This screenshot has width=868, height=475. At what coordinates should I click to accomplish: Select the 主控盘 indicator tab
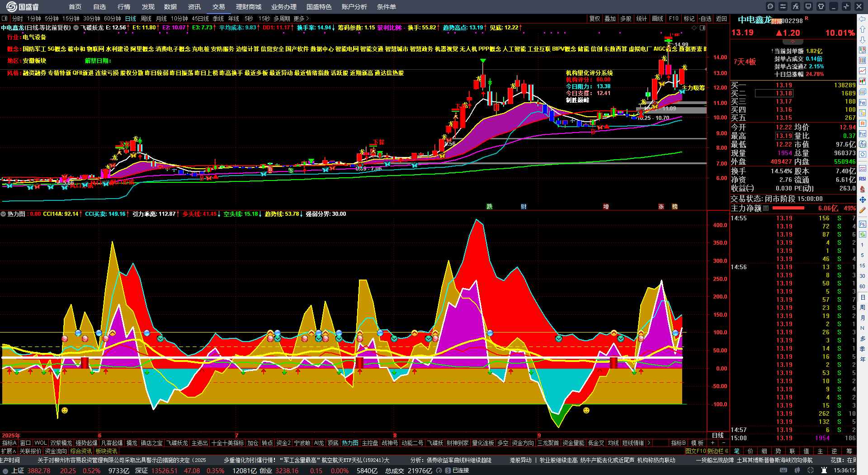click(370, 443)
